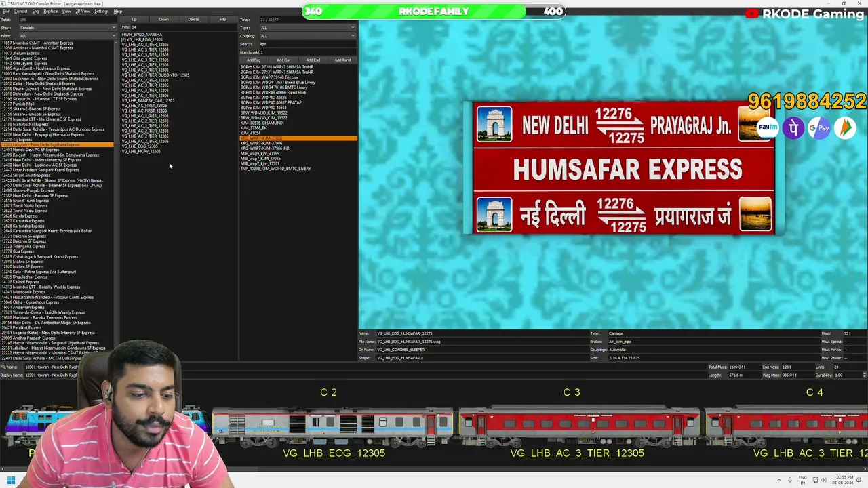The height and width of the screenshot is (488, 868).
Task: Click the Down button
Action: point(164,20)
